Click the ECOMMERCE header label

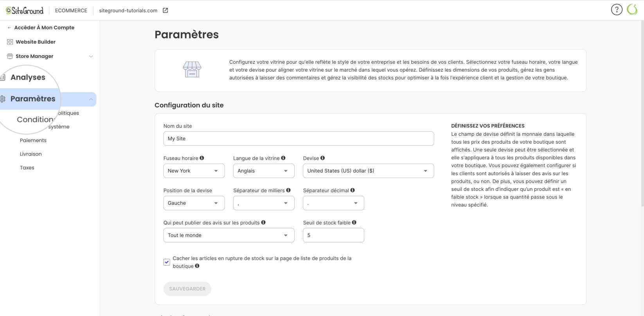tap(71, 11)
